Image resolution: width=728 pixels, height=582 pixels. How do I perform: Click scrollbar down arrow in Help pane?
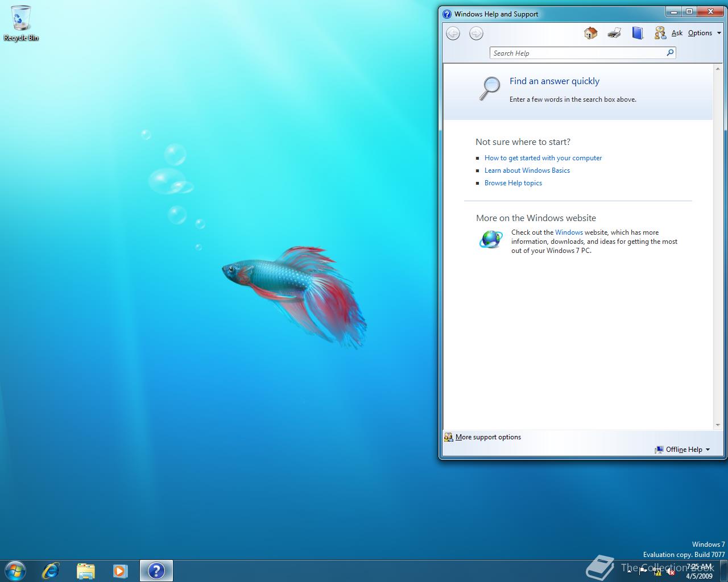[x=718, y=425]
